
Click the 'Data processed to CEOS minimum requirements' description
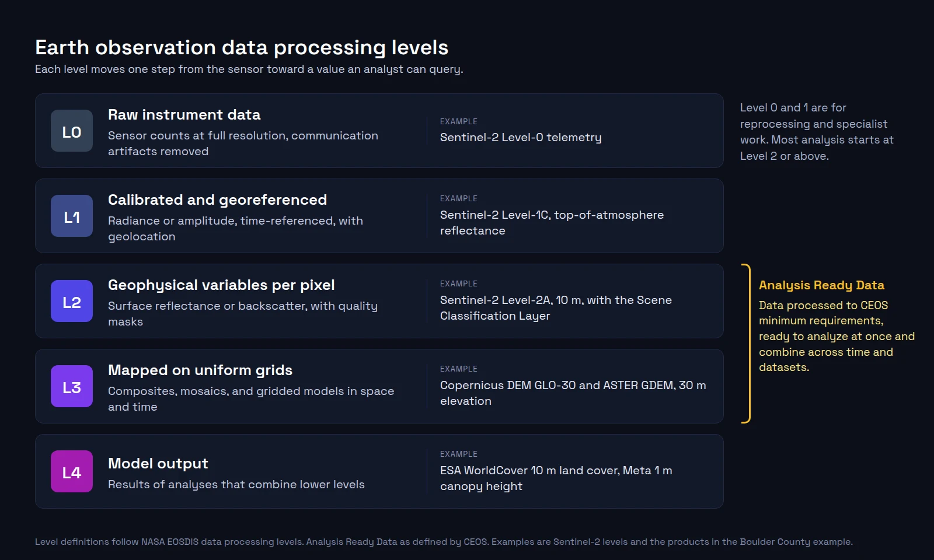coord(837,337)
